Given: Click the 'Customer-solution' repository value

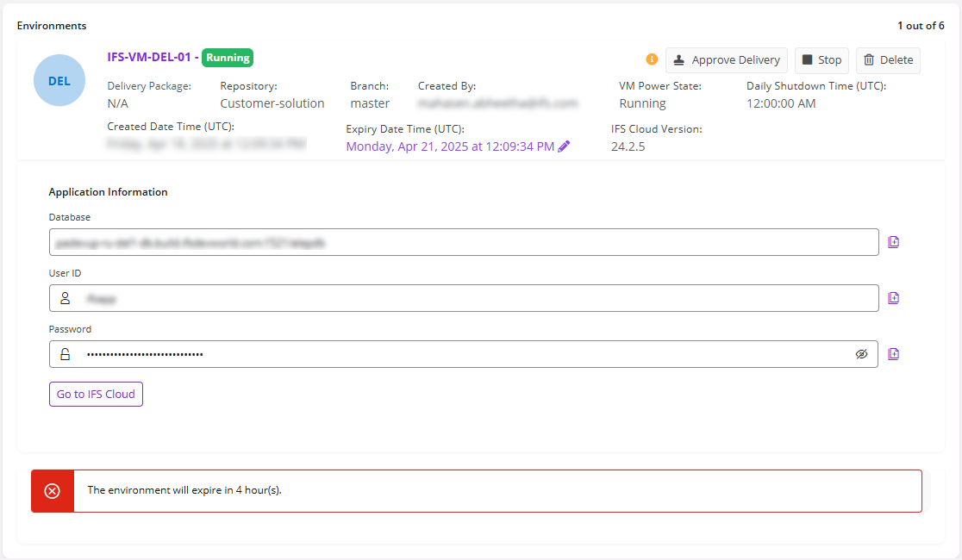Looking at the screenshot, I should pos(272,103).
